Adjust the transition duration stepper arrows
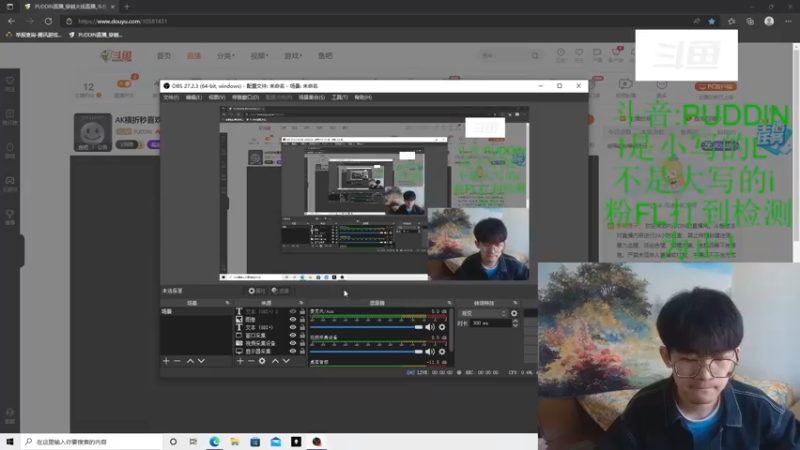800x450 pixels. [515, 323]
